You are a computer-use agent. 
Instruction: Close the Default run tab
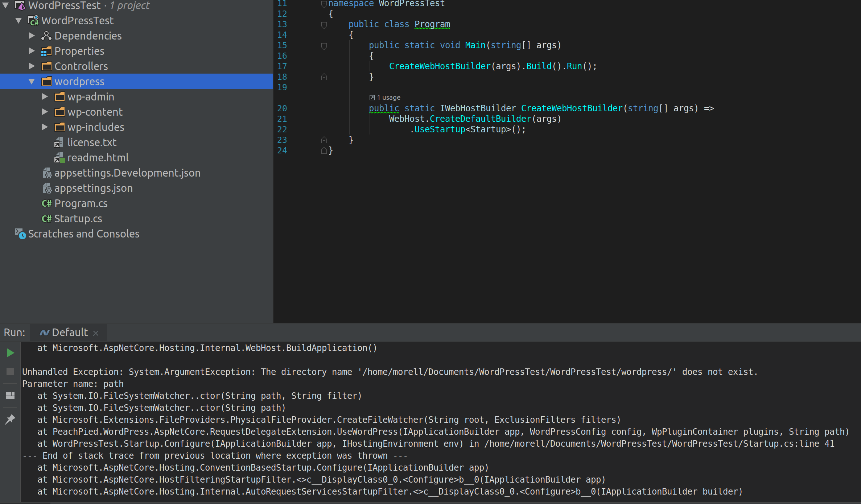click(96, 333)
